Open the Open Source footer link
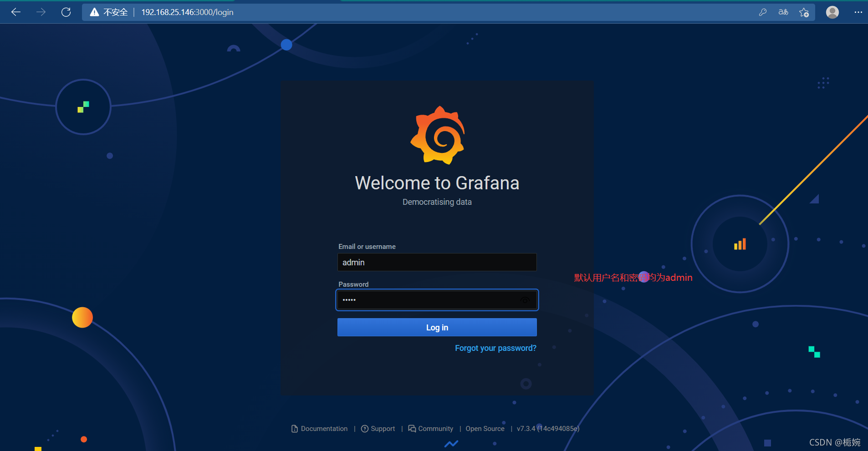868x451 pixels. (485, 429)
